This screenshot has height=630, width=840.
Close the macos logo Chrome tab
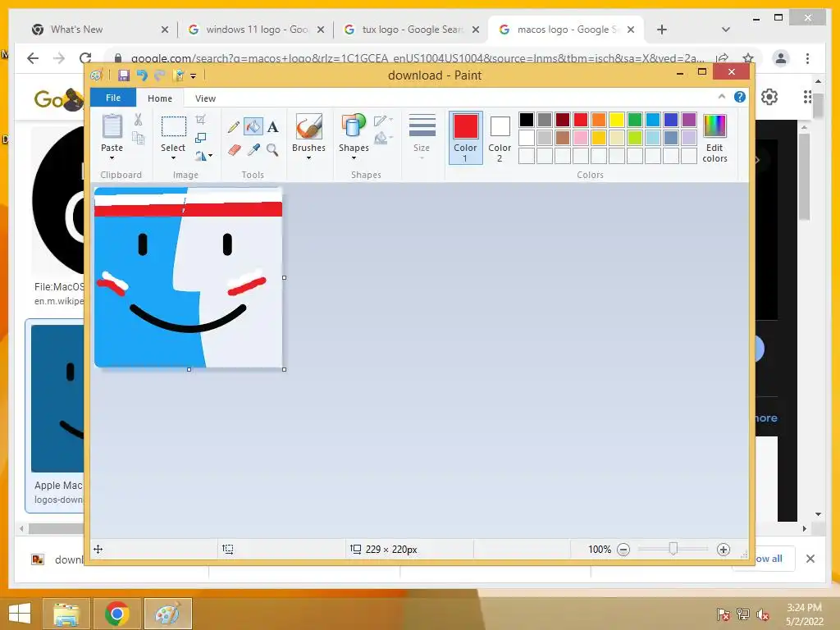[631, 30]
